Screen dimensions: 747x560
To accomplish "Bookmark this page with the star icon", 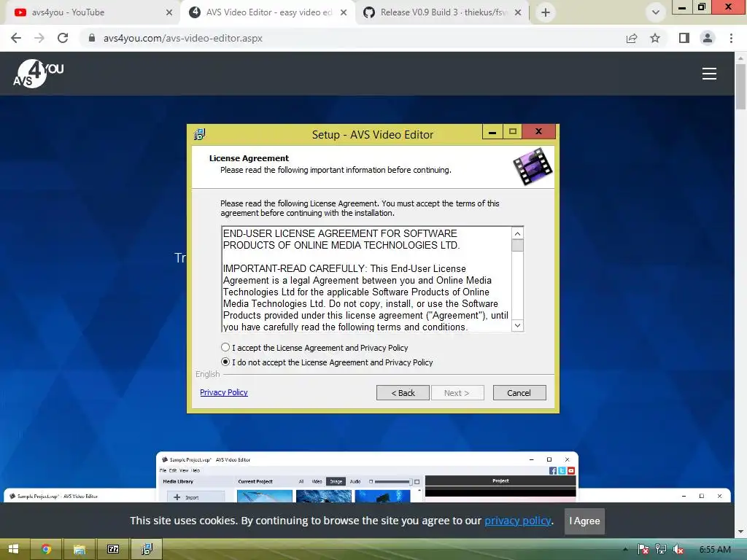I will pyautogui.click(x=655, y=38).
